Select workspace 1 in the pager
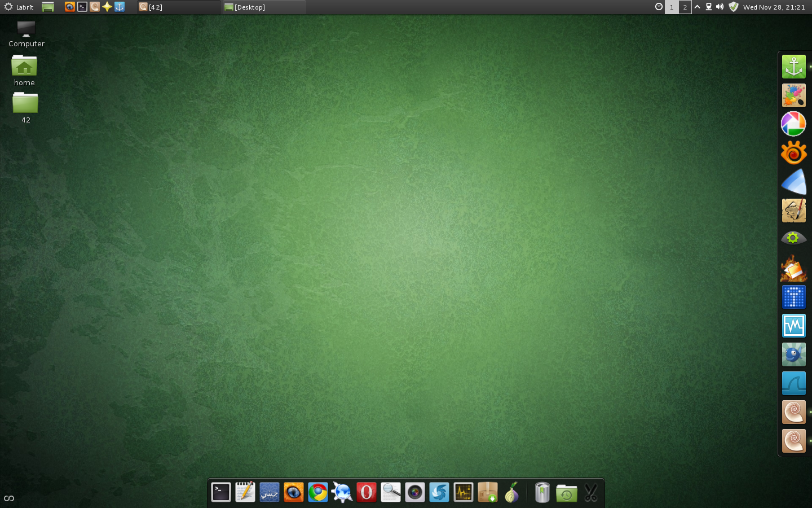Viewport: 812px width, 508px height. point(671,7)
